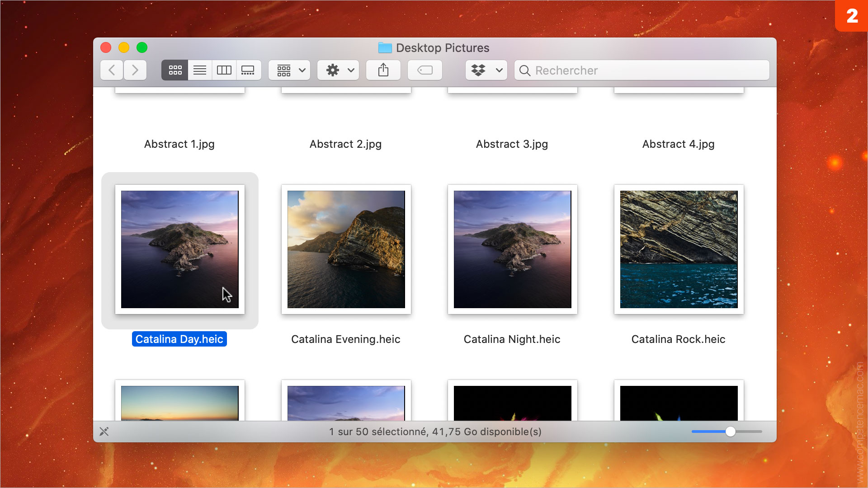
Task: Click the icon size slider
Action: pos(730,432)
